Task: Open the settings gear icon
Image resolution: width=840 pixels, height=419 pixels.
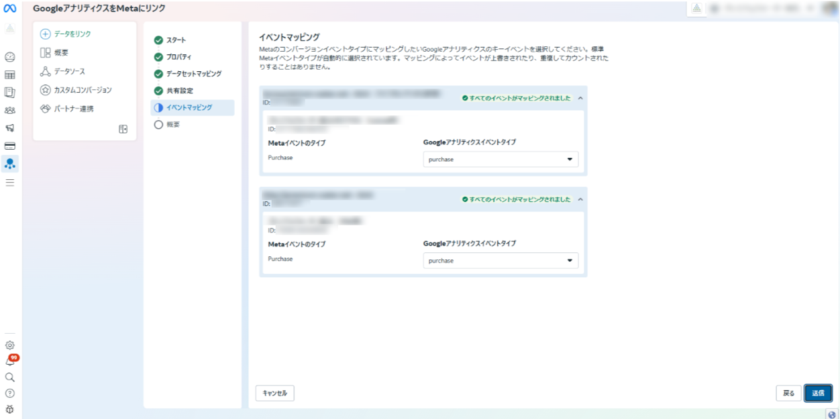Action: click(10, 345)
